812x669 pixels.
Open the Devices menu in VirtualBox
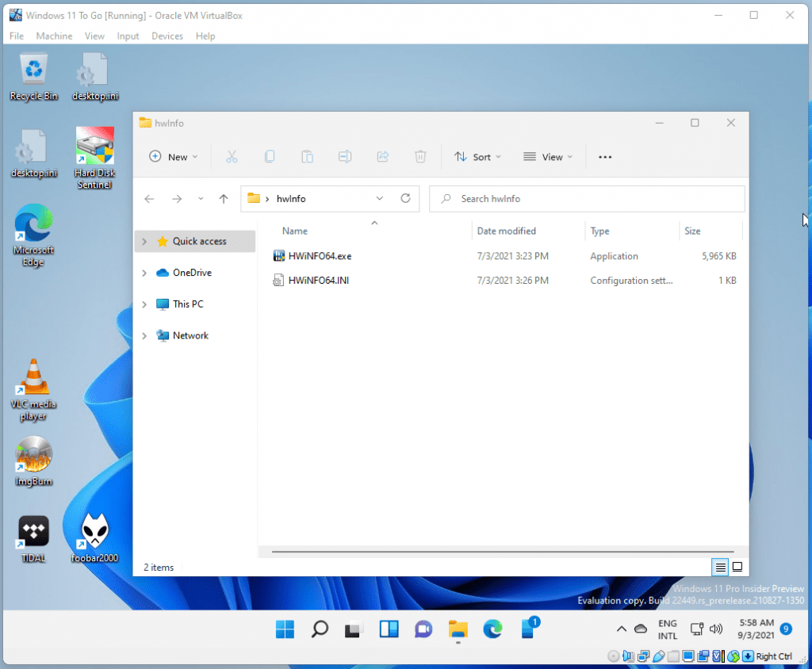(x=167, y=36)
